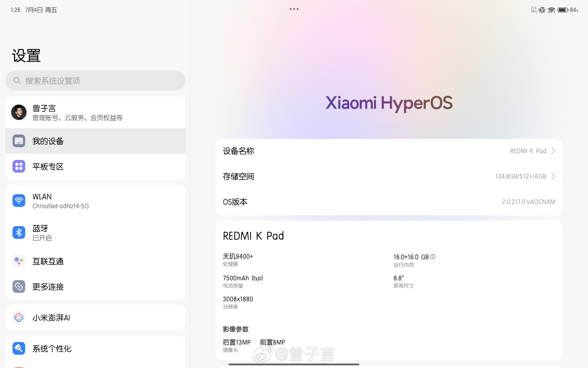Click the 设置 page title

26,55
